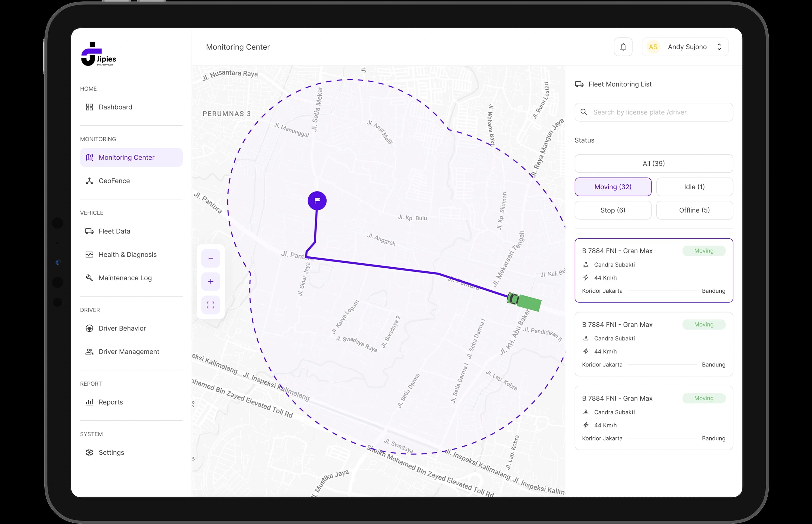Select Monitoring Center in sidebar
The image size is (812, 524).
click(131, 158)
